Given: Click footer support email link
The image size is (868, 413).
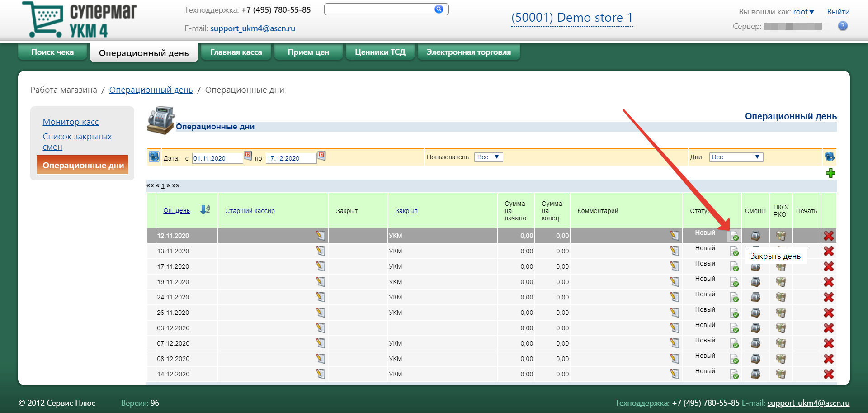Looking at the screenshot, I should 808,403.
